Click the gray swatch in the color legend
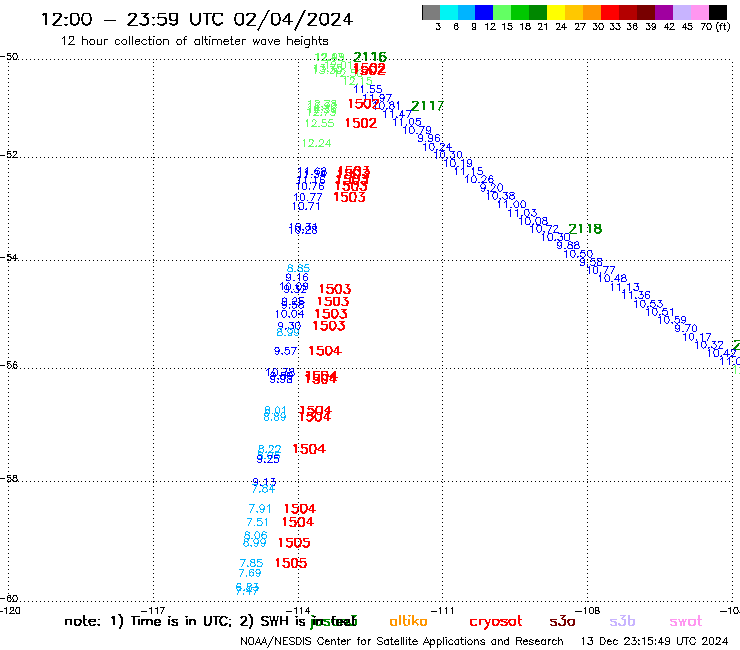This screenshot has width=740, height=650. point(431,12)
